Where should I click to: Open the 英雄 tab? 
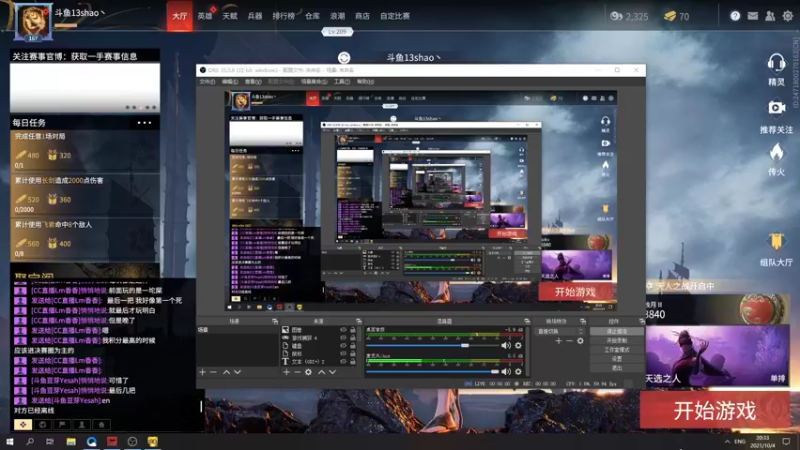coord(205,16)
